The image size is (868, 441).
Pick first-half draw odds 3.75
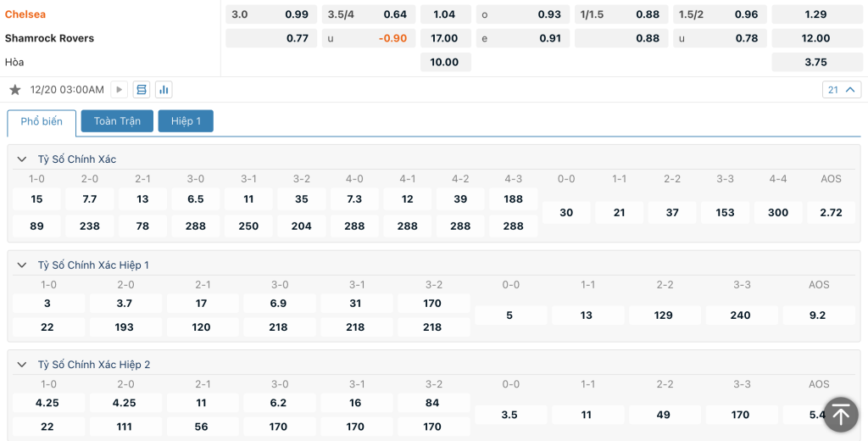[817, 62]
